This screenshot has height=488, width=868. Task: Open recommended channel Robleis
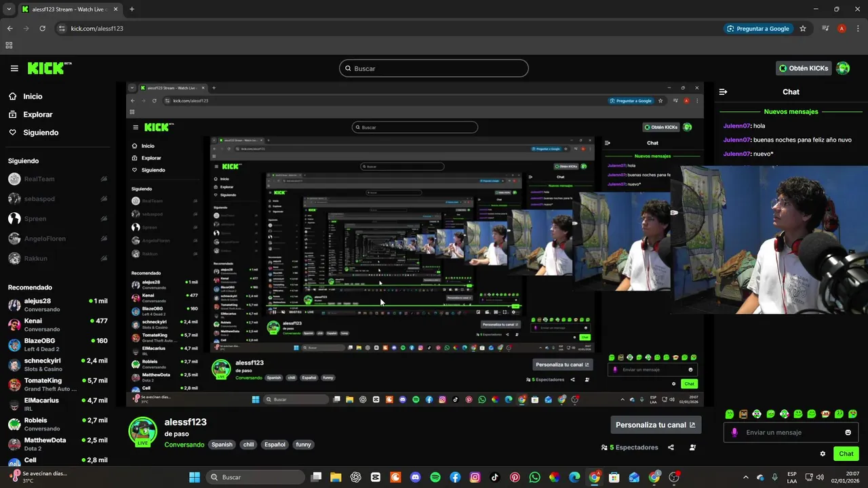click(x=58, y=424)
